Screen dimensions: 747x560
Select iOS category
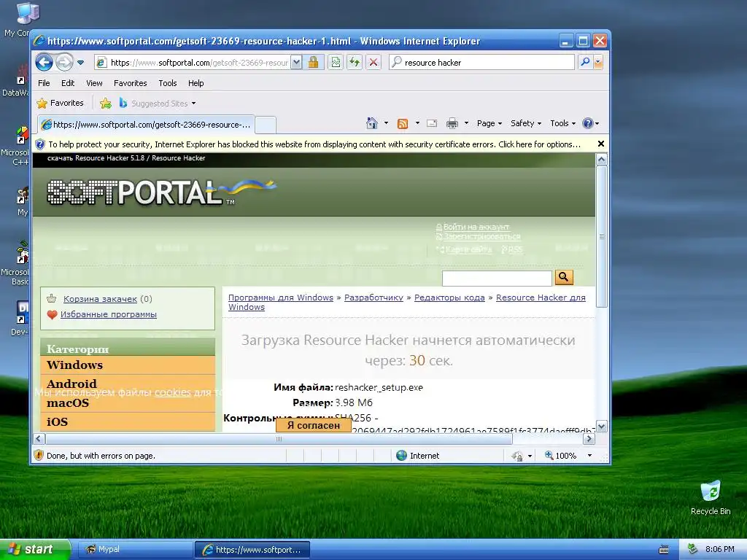(128, 422)
